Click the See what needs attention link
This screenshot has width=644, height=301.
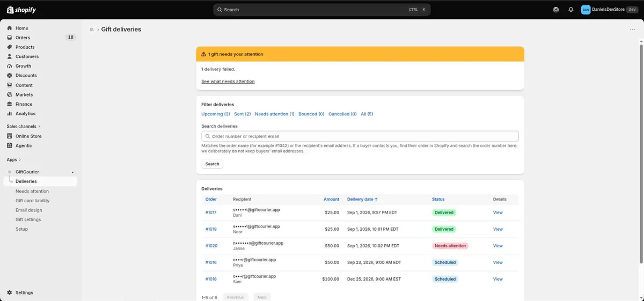228,82
